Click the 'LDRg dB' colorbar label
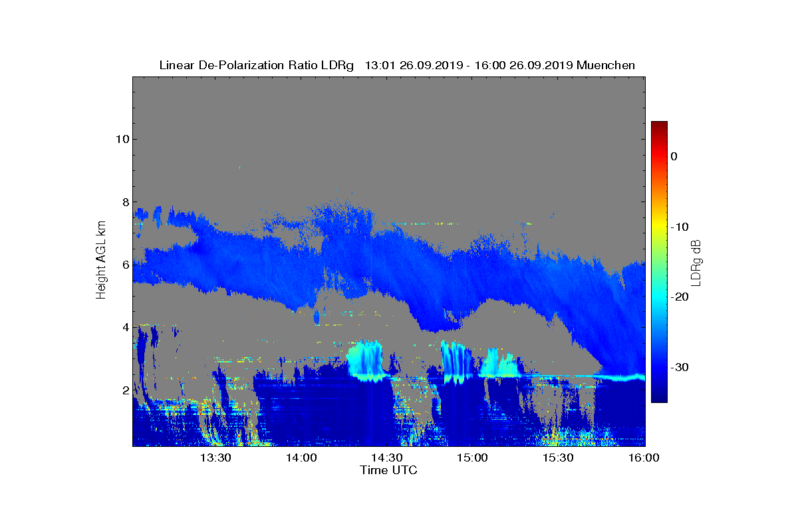This screenshot has height=532, width=798. (696, 263)
